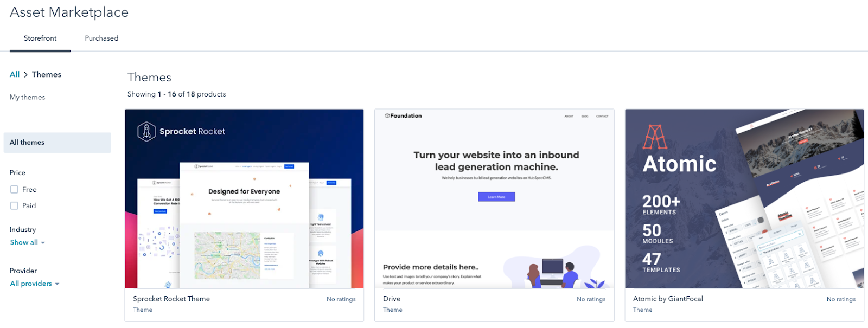Click the Show all caret icon

pyautogui.click(x=43, y=243)
